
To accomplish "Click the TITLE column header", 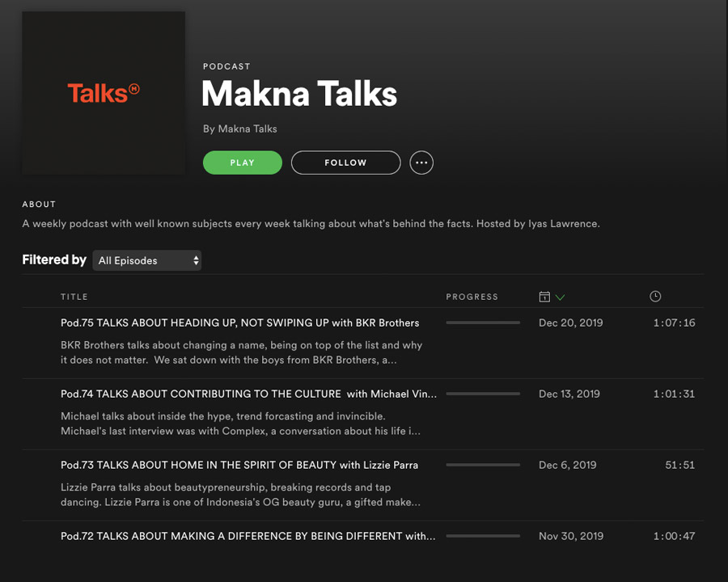I will 74,297.
